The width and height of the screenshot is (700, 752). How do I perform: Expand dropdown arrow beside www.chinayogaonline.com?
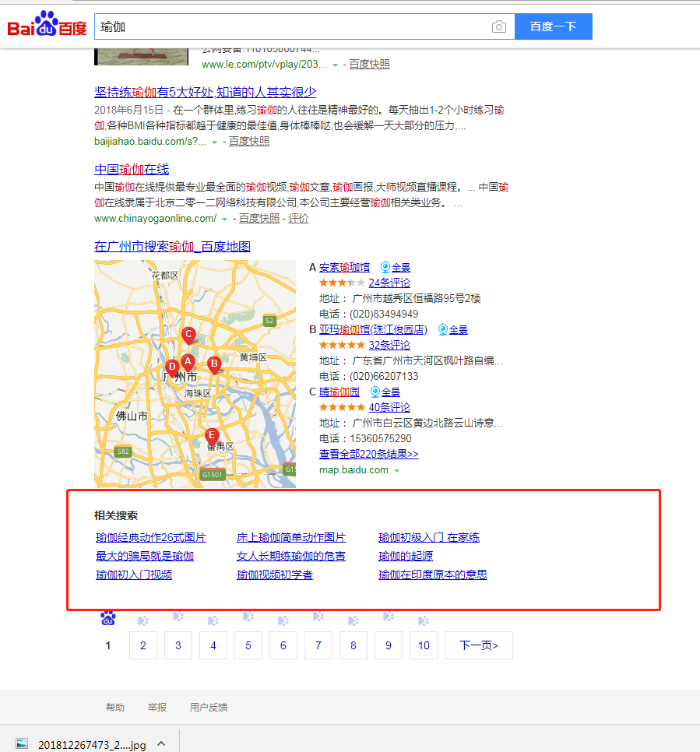click(225, 219)
